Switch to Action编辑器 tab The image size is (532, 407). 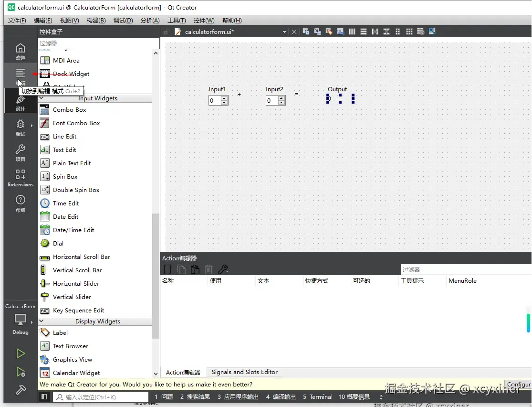point(183,372)
